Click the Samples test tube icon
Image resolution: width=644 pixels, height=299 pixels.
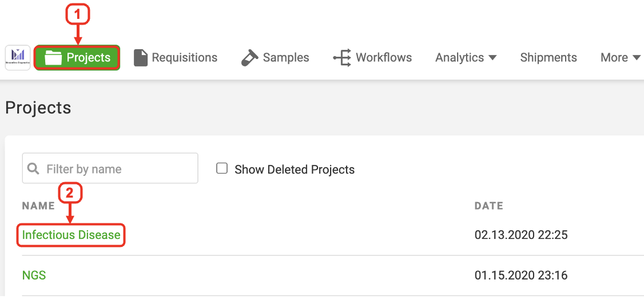tap(249, 57)
